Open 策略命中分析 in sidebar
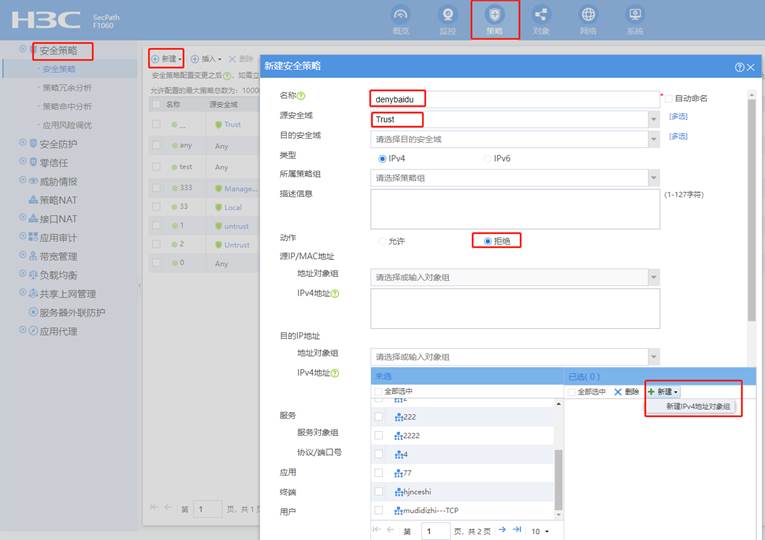Viewport: 765px width, 540px height. pyautogui.click(x=67, y=106)
